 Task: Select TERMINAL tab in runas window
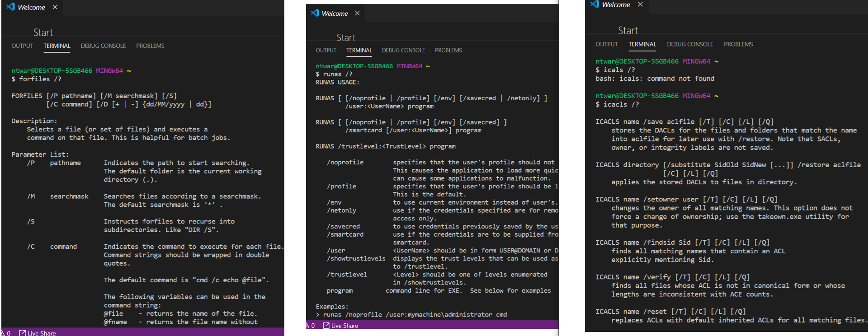pos(359,51)
